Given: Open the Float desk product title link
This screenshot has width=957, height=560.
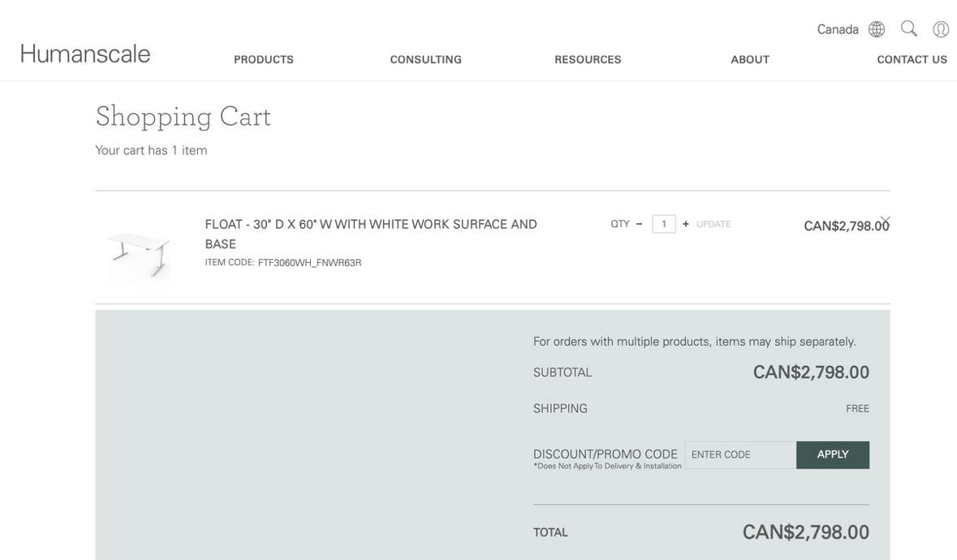Looking at the screenshot, I should 371,234.
